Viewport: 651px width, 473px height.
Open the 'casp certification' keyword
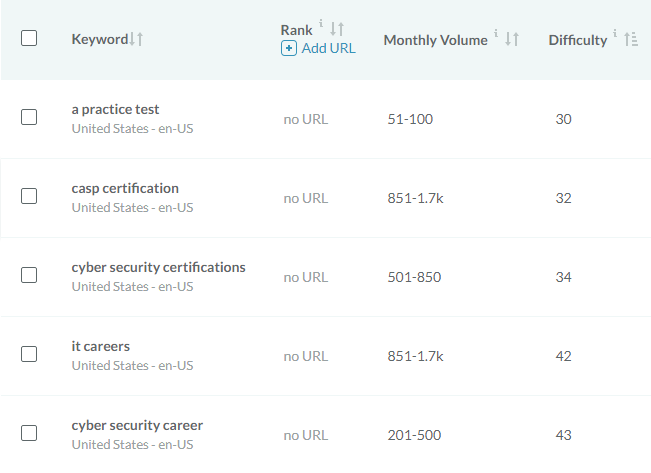(125, 188)
